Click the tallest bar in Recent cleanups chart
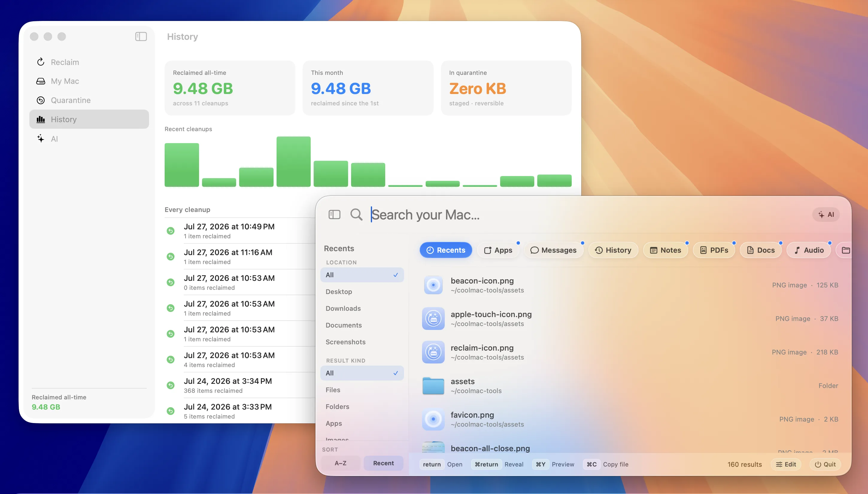 point(293,161)
